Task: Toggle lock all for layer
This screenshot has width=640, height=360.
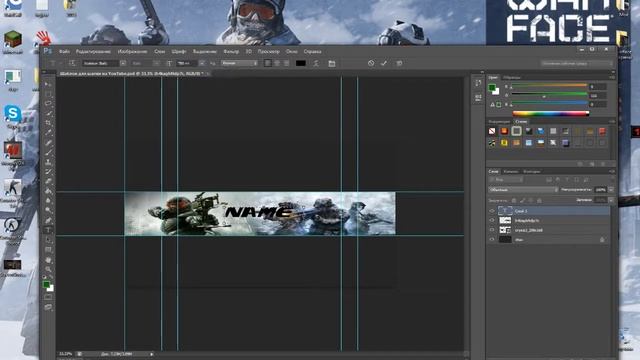Action: coord(539,200)
